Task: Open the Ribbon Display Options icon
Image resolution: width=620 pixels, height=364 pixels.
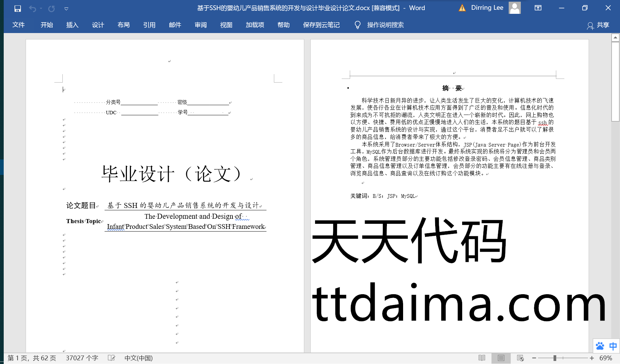Action: tap(538, 8)
